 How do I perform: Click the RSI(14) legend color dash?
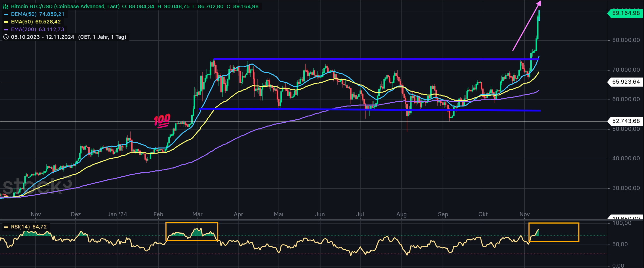tap(6, 227)
